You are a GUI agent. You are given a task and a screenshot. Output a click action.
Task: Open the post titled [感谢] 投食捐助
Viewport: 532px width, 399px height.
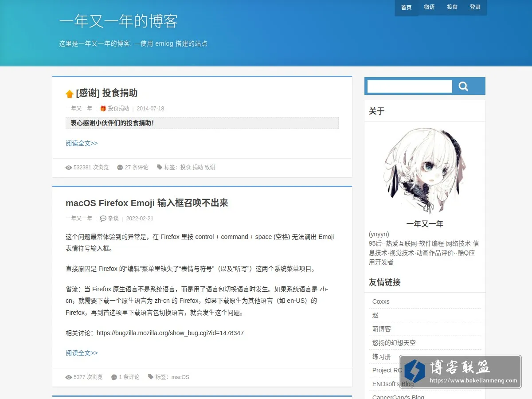tap(107, 93)
